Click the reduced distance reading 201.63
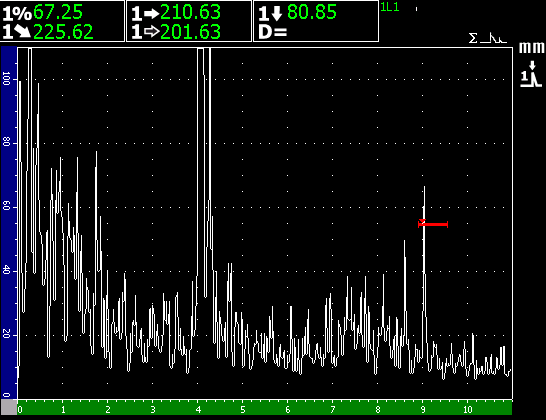 190,32
